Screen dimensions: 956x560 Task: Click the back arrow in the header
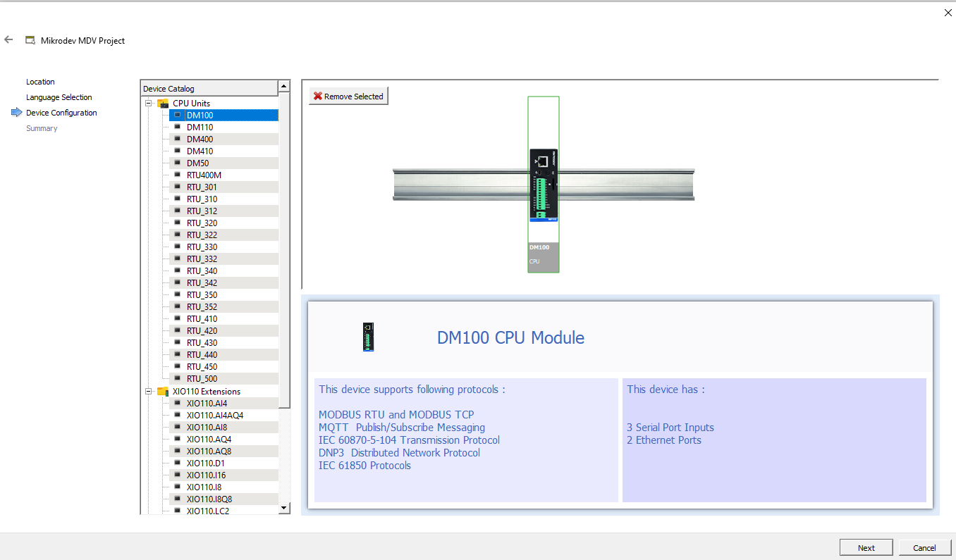(8, 40)
